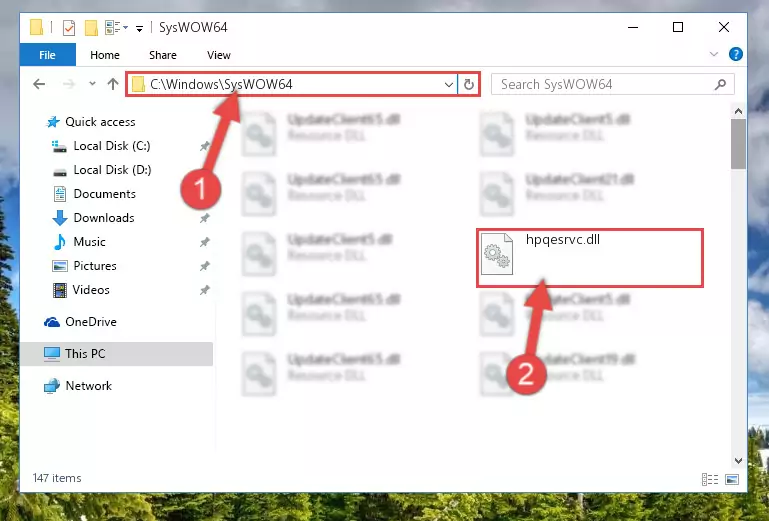
Task: Select OneDrive in navigation pane
Action: [x=91, y=322]
